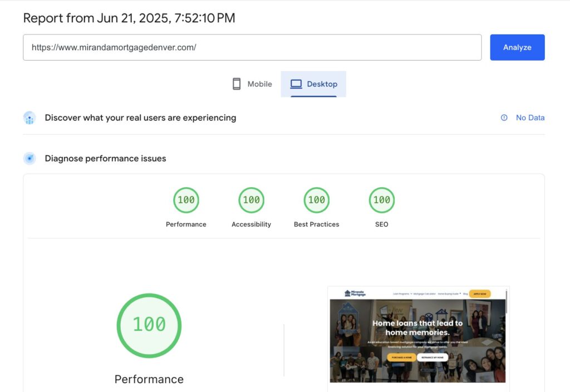Select the SEO 100 gauge

pos(382,200)
